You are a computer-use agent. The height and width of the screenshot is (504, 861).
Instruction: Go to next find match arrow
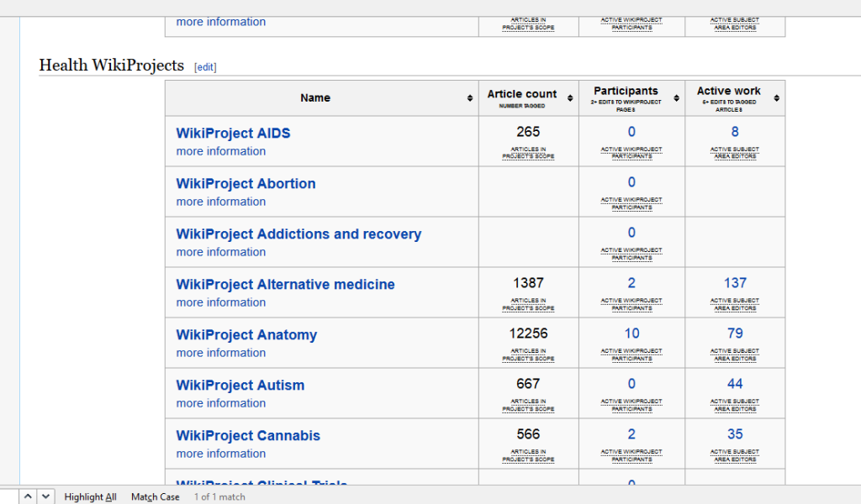45,496
